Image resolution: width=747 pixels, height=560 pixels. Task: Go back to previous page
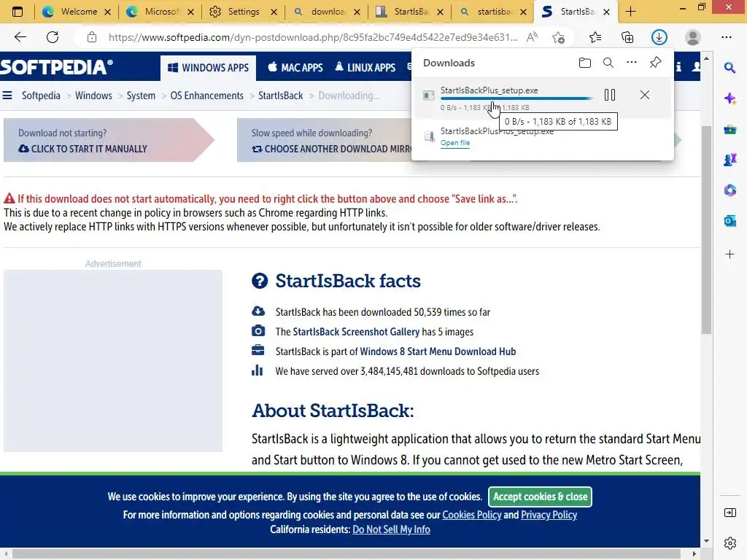pos(20,37)
